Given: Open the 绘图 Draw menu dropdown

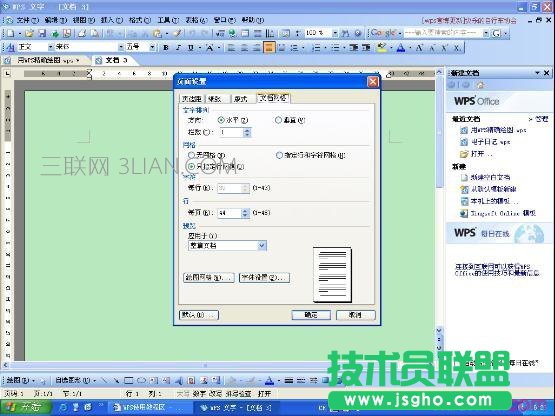Looking at the screenshot, I should point(21,381).
